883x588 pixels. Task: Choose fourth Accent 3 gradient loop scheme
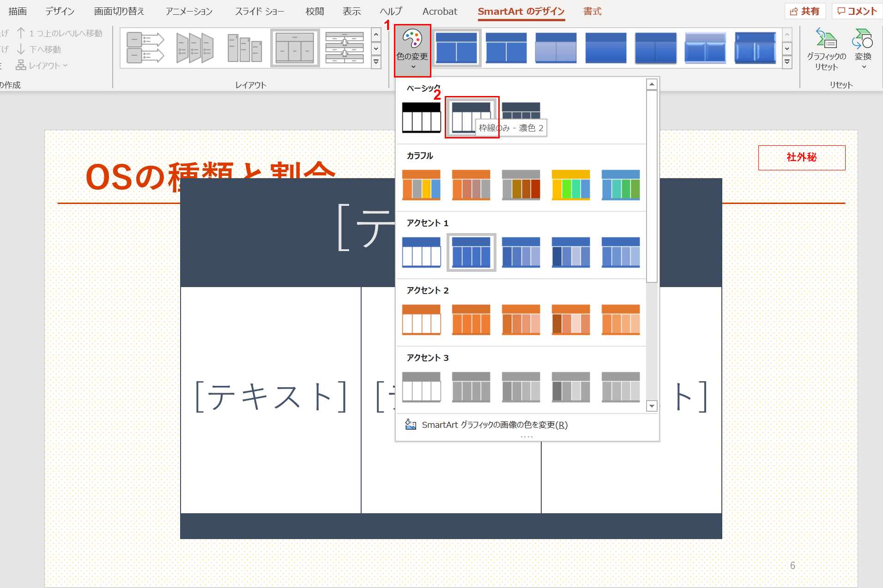click(x=571, y=387)
